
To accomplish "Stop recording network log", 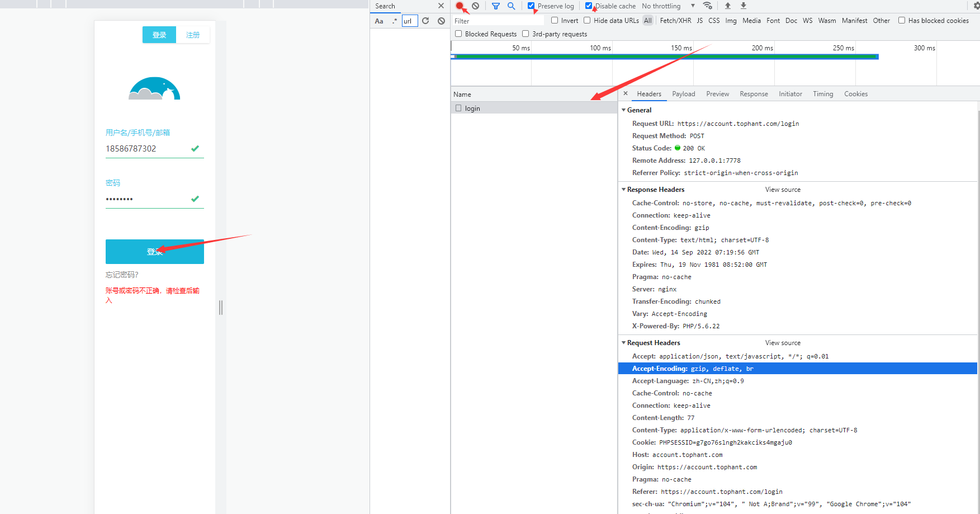I will coord(460,6).
